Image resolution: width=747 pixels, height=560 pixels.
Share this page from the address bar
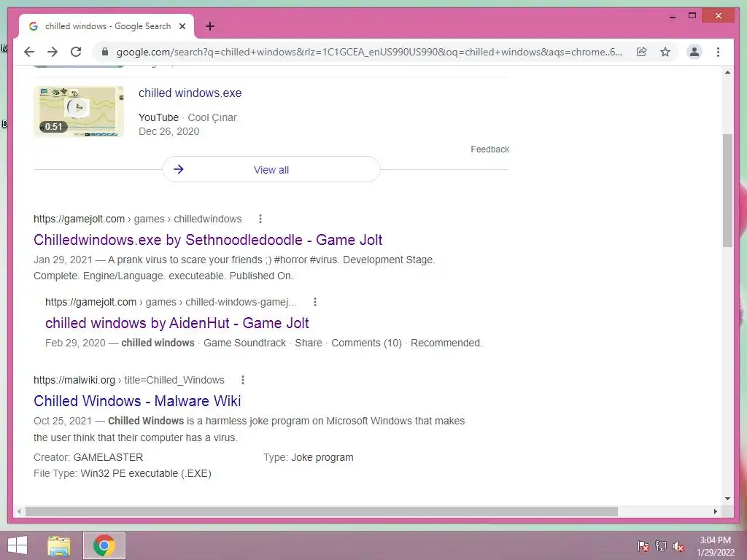coord(642,52)
